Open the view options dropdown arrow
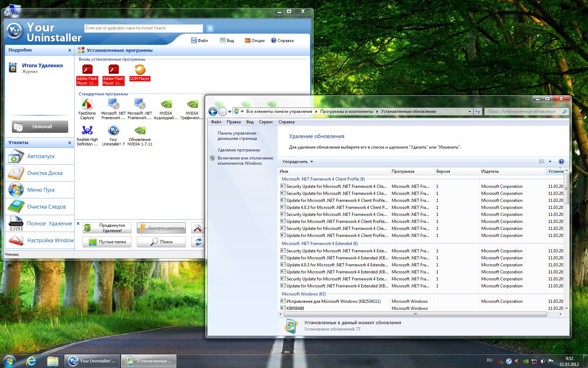The width and height of the screenshot is (588, 368). point(550,162)
